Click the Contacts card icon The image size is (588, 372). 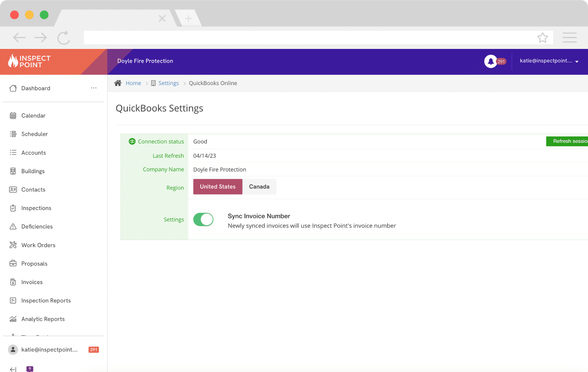[x=13, y=189]
